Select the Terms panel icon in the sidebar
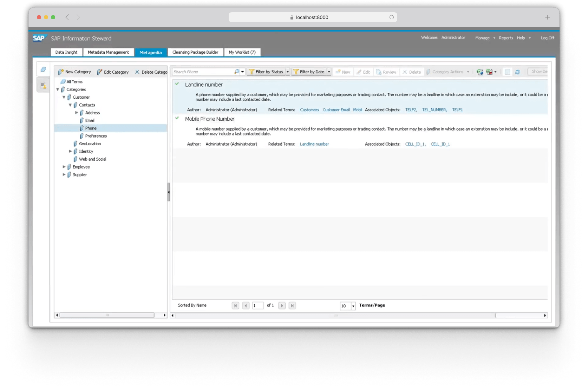588x391 pixels. point(43,69)
